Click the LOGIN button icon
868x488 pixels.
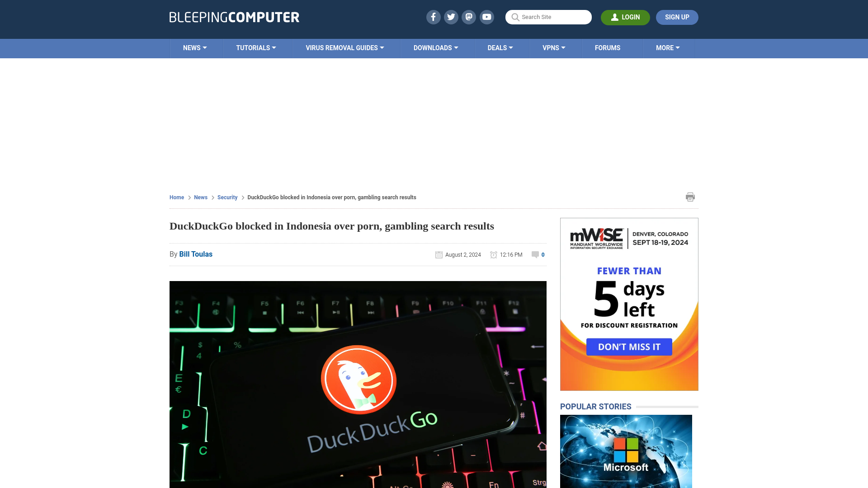(615, 17)
